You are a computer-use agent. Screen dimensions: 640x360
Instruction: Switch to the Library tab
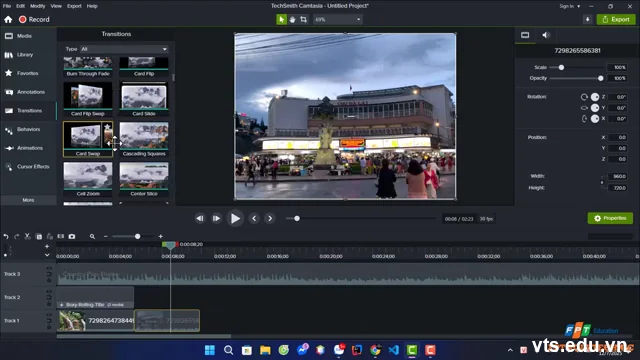point(28,55)
